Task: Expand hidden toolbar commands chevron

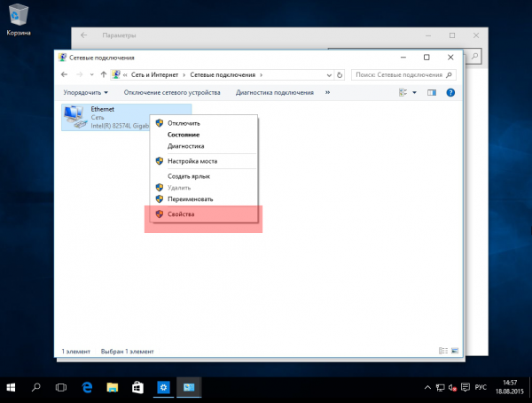Action: pos(327,92)
